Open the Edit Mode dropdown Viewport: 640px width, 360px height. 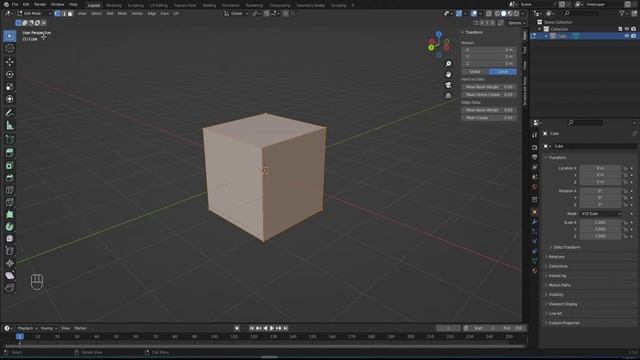coord(33,13)
